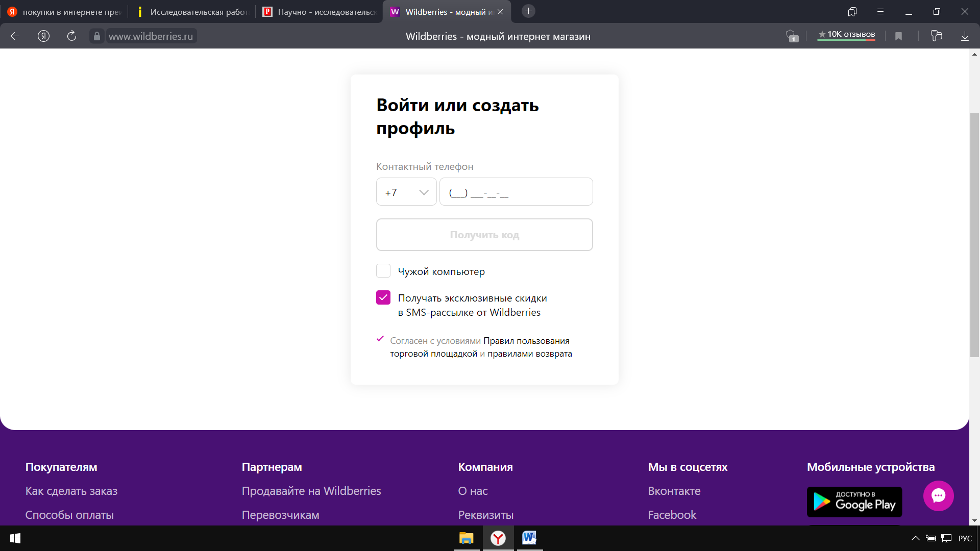980x551 pixels.
Task: Close the Wildberries tab
Action: pyautogui.click(x=500, y=12)
